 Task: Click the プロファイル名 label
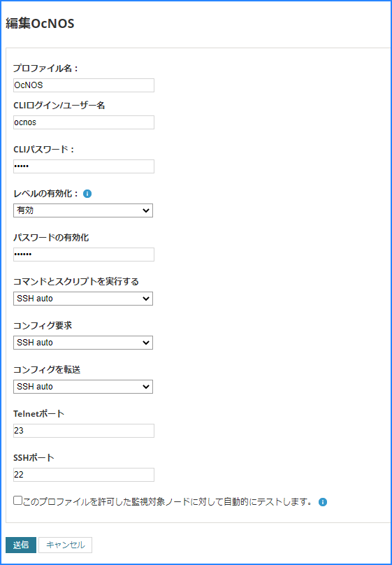click(45, 68)
